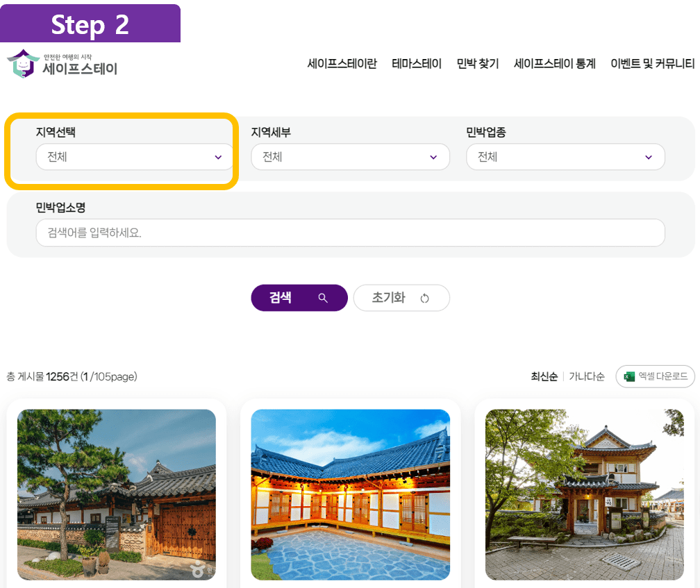The height and width of the screenshot is (588, 700).
Task: Click the magnifying glass icon in 검색 button
Action: point(324,297)
